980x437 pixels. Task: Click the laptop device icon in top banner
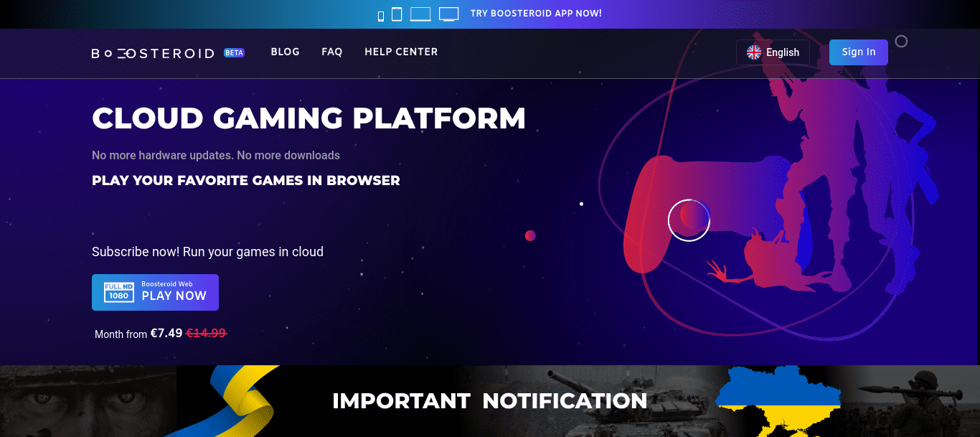click(420, 14)
